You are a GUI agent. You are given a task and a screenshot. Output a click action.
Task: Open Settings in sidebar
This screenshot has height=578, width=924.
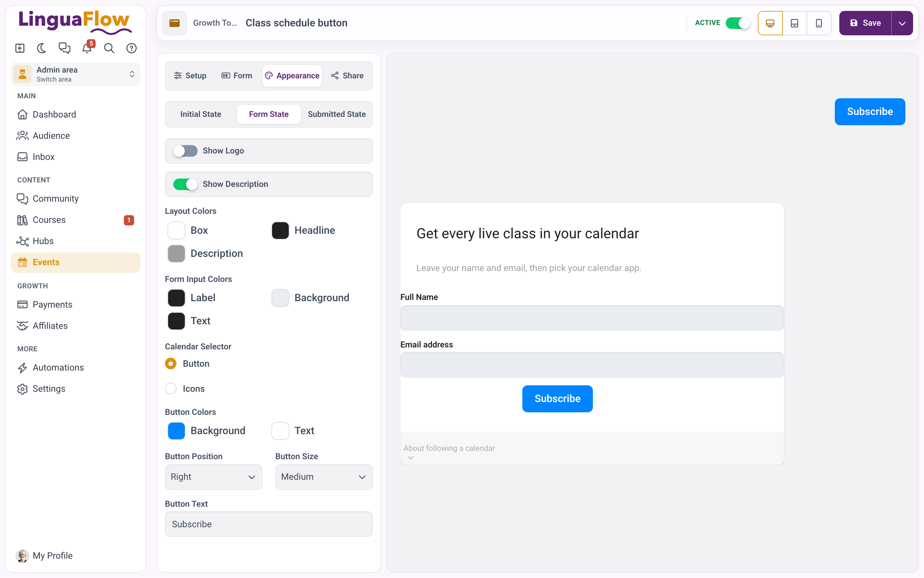pos(76,389)
